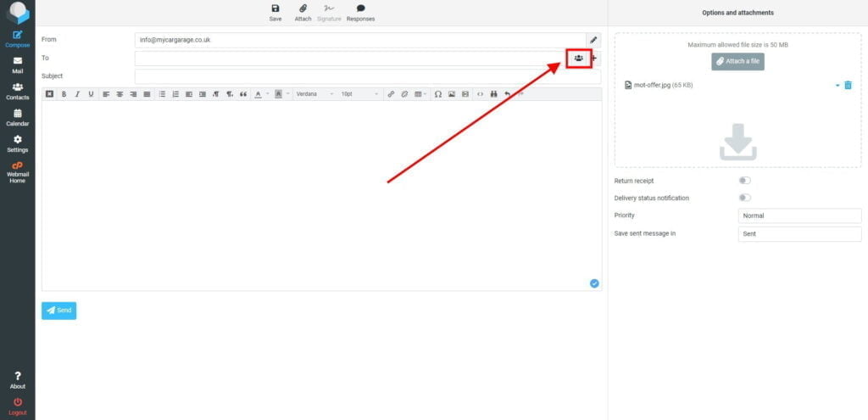Insert a numbered list

coord(175,94)
